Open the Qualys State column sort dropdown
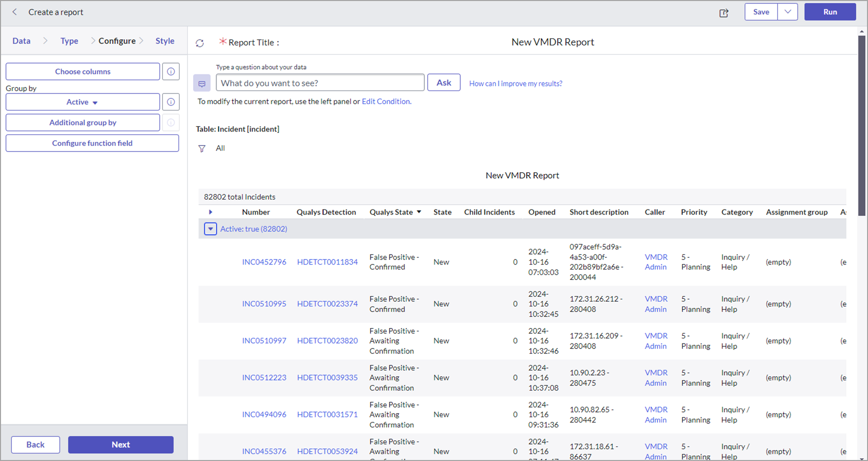Image resolution: width=868 pixels, height=461 pixels. click(x=419, y=211)
